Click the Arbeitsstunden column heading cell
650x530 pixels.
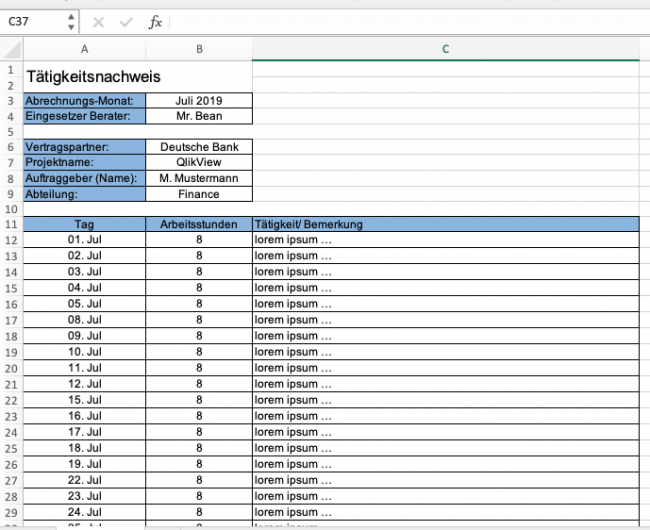point(199,225)
